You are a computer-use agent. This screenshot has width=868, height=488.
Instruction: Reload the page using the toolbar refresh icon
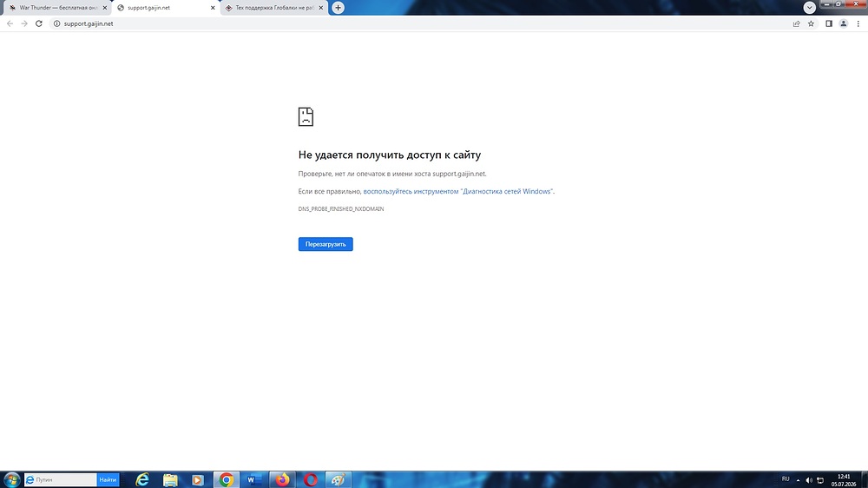[x=39, y=23]
